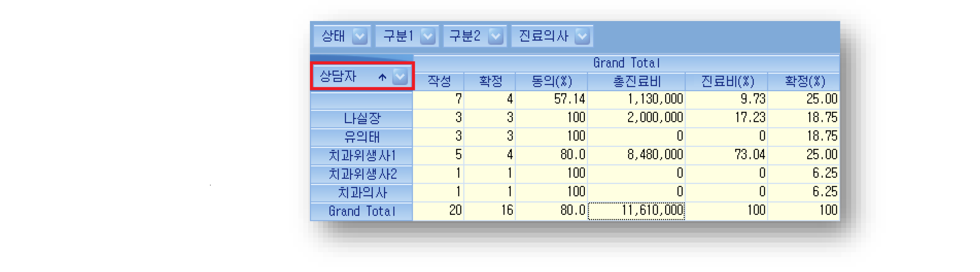
Task: Click 치과위생사1 row 80.0 동의(%) cell
Action: tap(552, 155)
